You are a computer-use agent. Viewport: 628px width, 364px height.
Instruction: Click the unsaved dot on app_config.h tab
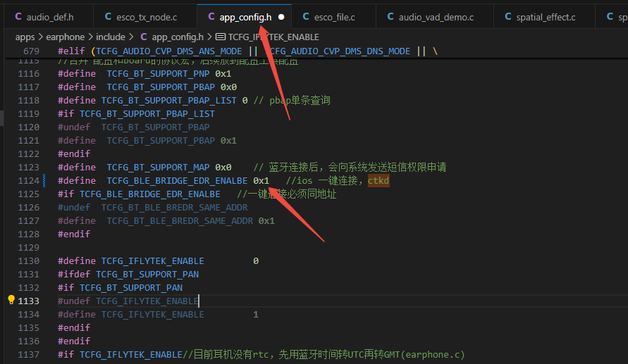pos(281,17)
